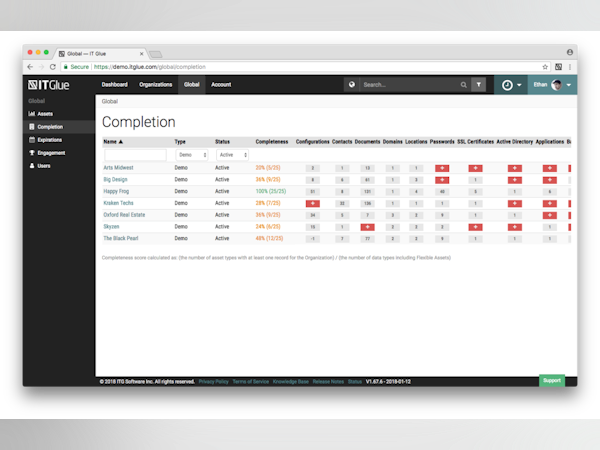
Task: Select Completion in the sidebar
Action: [x=50, y=127]
